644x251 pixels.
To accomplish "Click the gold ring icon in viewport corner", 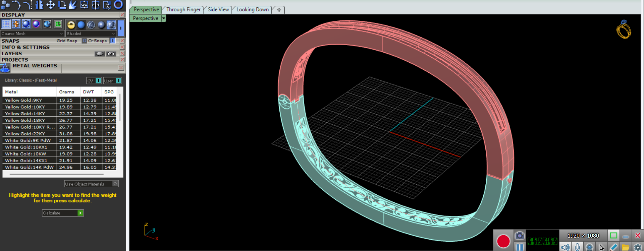I will pos(623,29).
